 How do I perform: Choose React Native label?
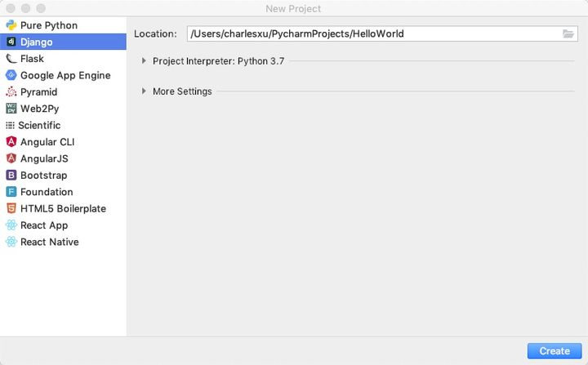point(50,242)
